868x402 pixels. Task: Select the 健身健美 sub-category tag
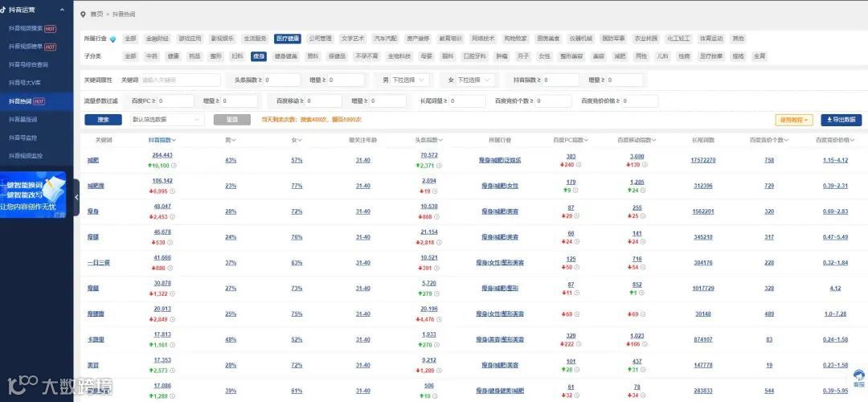click(x=286, y=56)
